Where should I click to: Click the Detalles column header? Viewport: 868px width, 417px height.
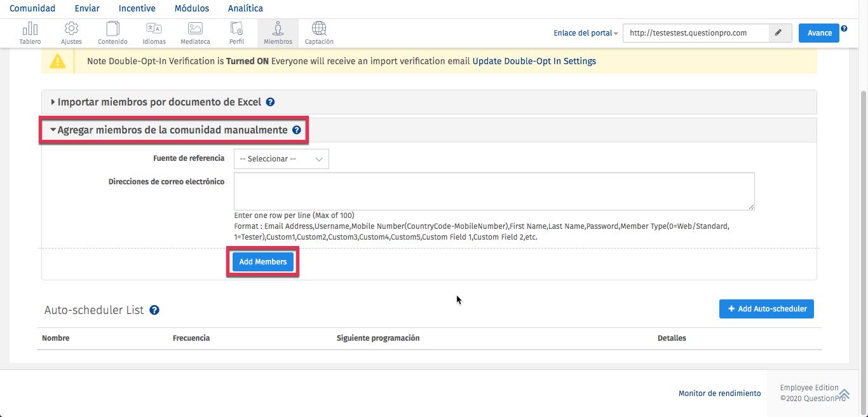(x=672, y=338)
